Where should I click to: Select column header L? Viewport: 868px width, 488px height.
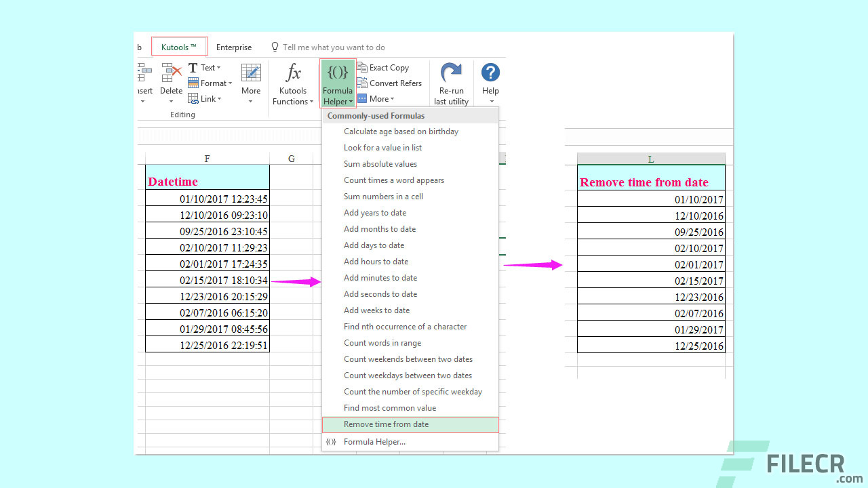[650, 158]
